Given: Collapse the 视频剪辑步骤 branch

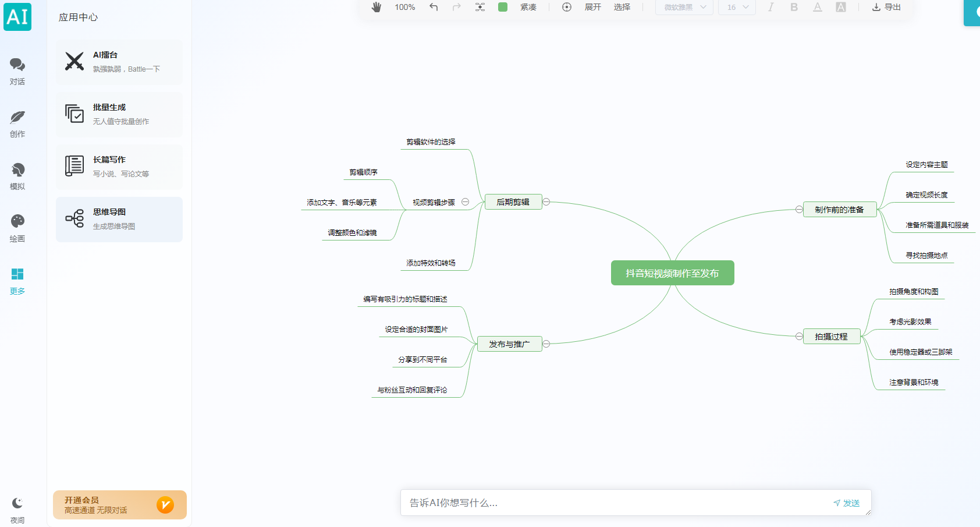Looking at the screenshot, I should click(466, 202).
